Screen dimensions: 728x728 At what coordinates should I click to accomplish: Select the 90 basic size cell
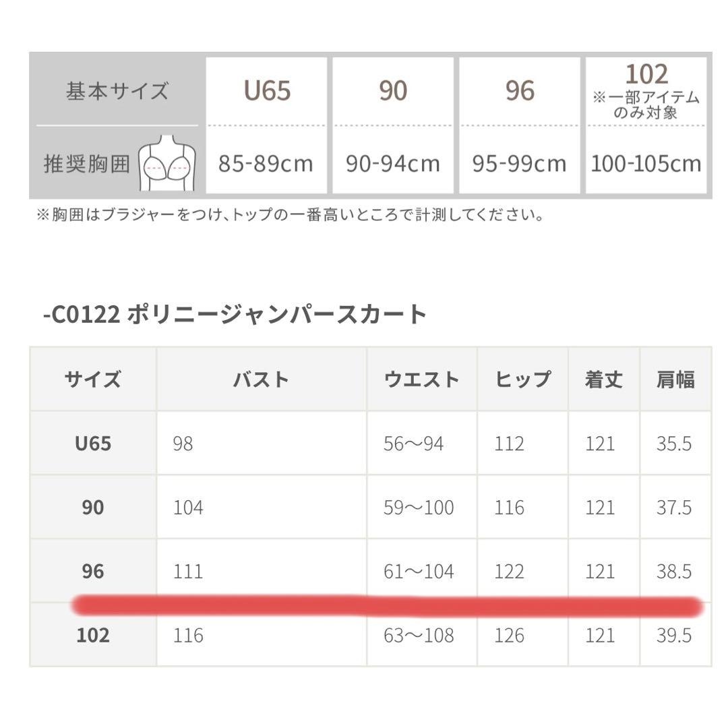click(x=393, y=90)
